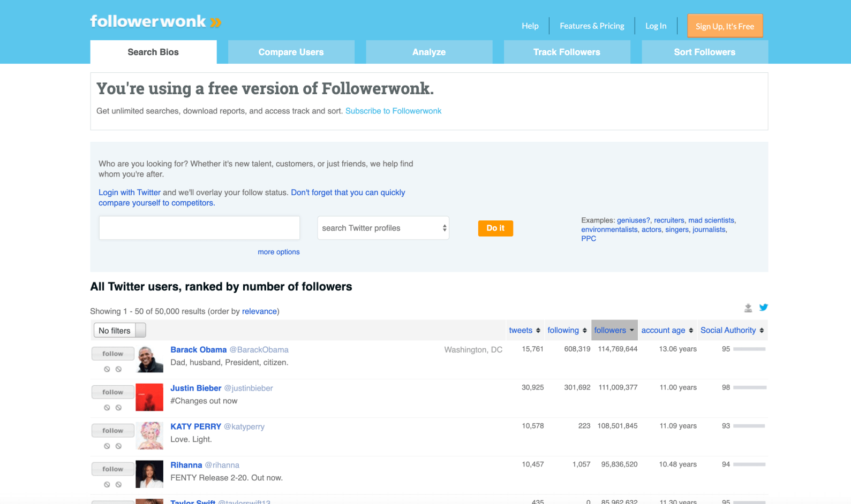Sort by the following column header

563,330
